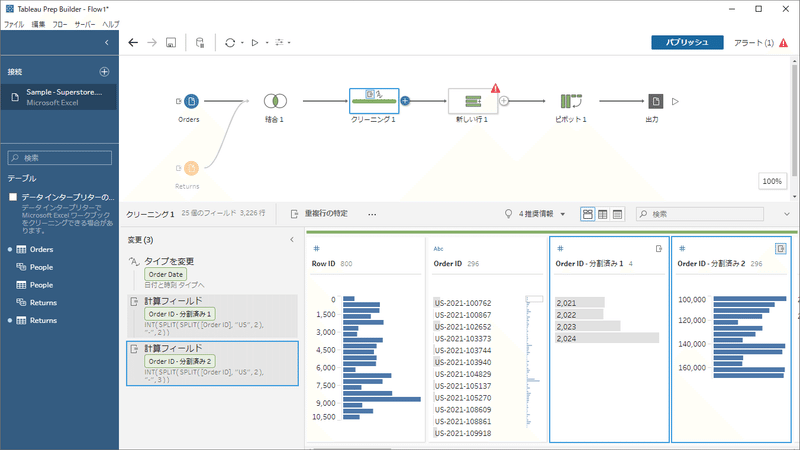
Task: Click calculated field icon on Order ID - 分割済み 2
Action: coord(781,248)
